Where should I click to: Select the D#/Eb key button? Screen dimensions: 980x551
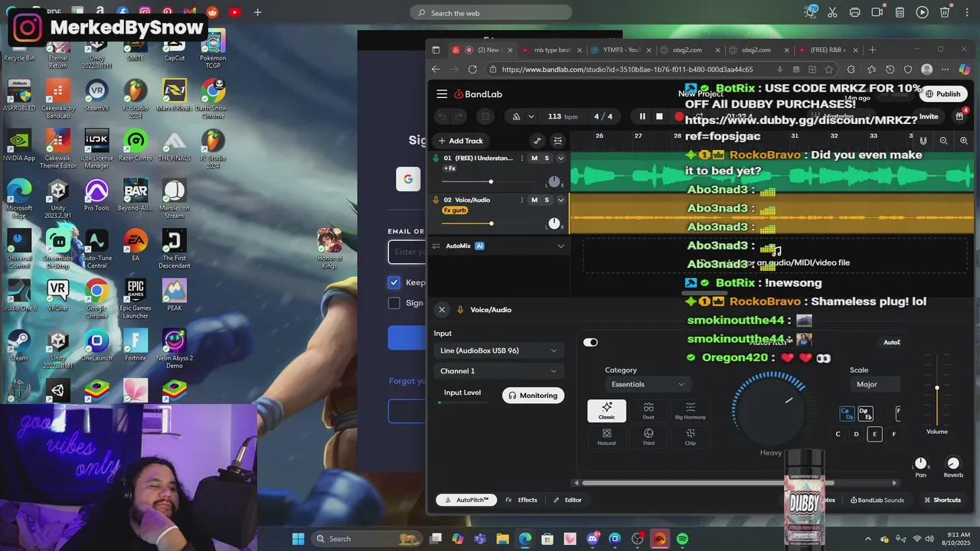pyautogui.click(x=865, y=413)
